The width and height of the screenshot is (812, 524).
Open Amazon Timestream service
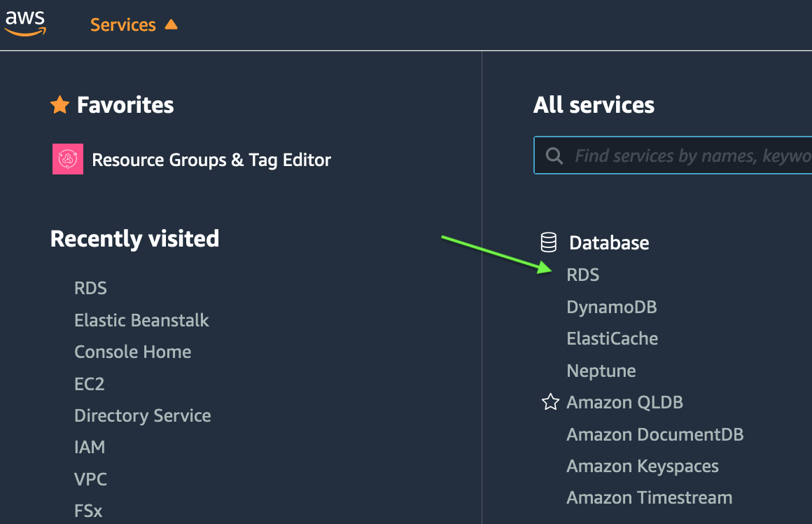[649, 498]
